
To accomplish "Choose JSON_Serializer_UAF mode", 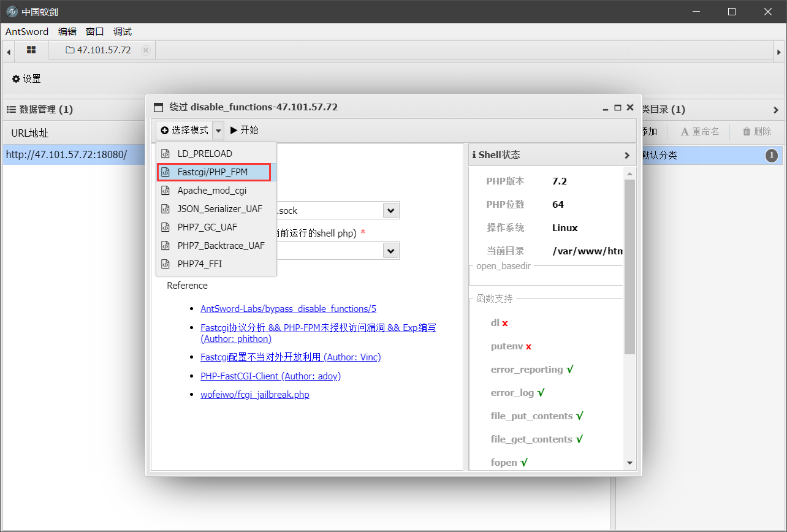I will pyautogui.click(x=216, y=209).
